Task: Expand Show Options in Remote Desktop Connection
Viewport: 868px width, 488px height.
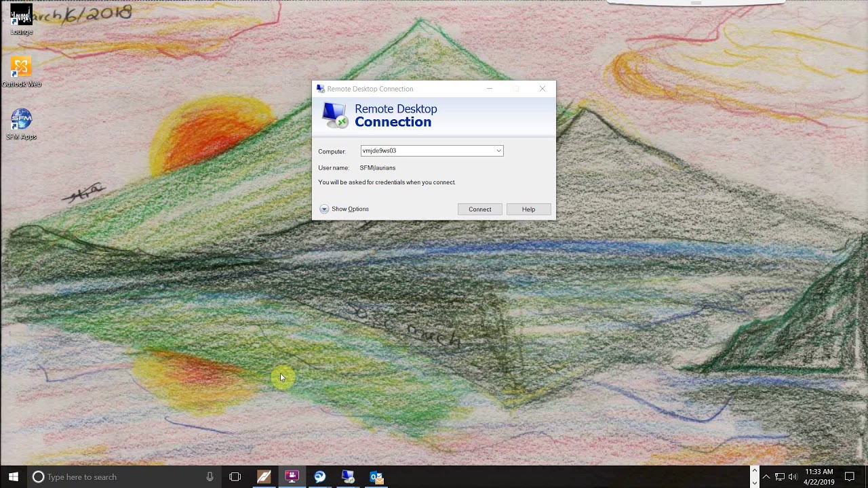Action: 344,209
